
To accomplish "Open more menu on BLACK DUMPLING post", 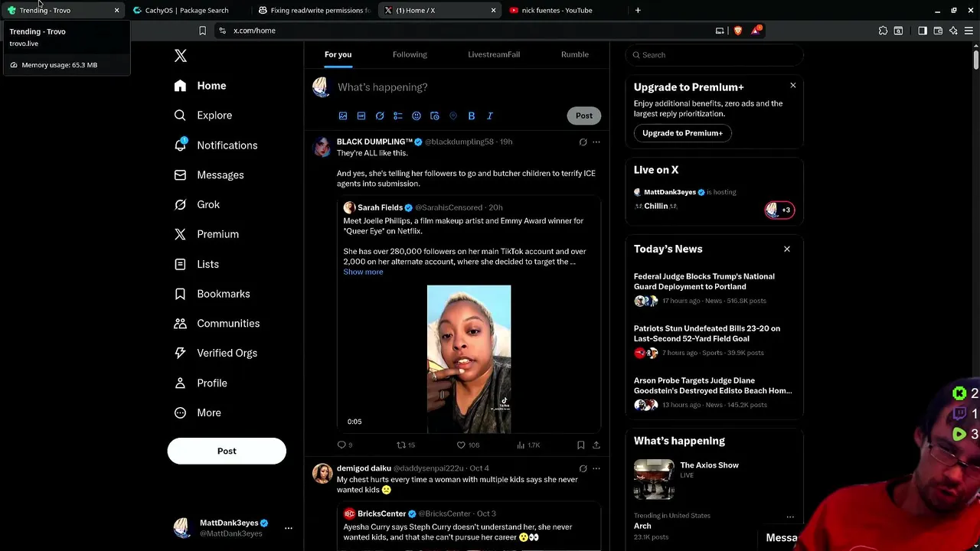I will 596,142.
